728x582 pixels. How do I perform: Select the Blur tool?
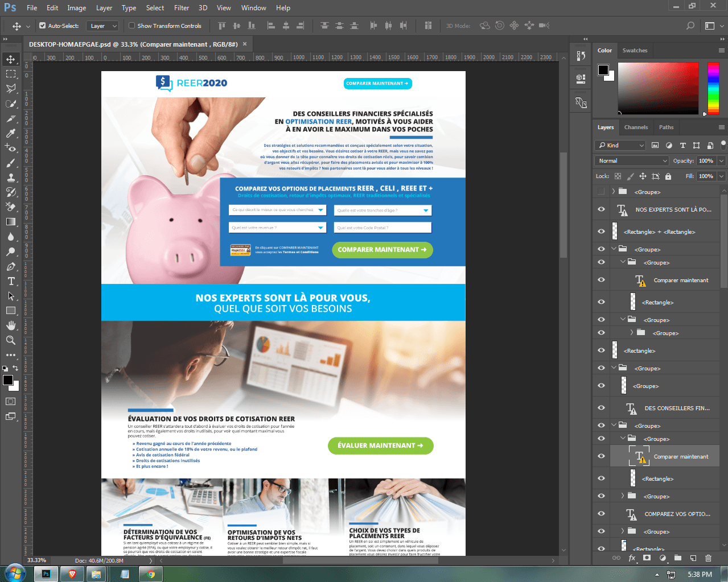point(11,237)
